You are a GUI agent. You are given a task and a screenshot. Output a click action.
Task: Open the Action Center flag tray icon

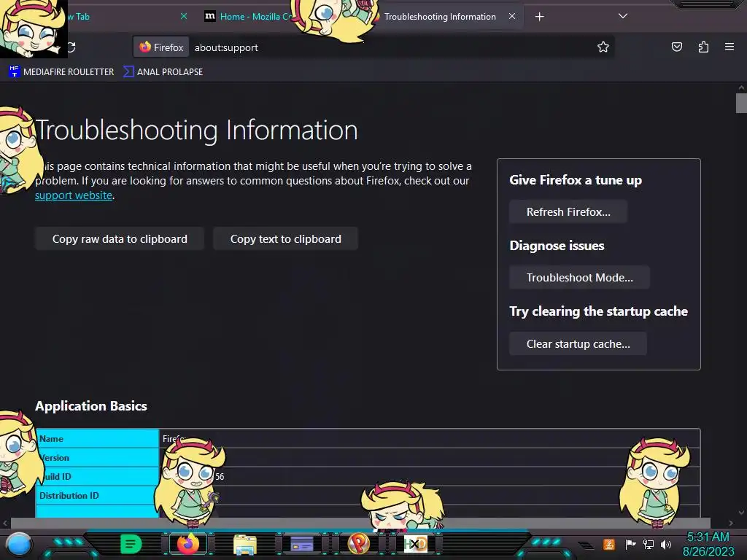[630, 544]
